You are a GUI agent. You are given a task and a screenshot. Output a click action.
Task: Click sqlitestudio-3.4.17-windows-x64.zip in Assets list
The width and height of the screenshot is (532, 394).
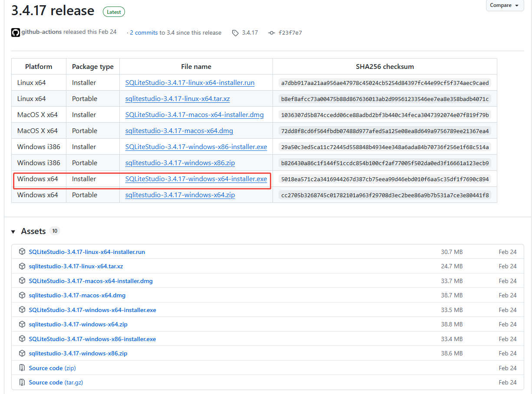pos(78,324)
